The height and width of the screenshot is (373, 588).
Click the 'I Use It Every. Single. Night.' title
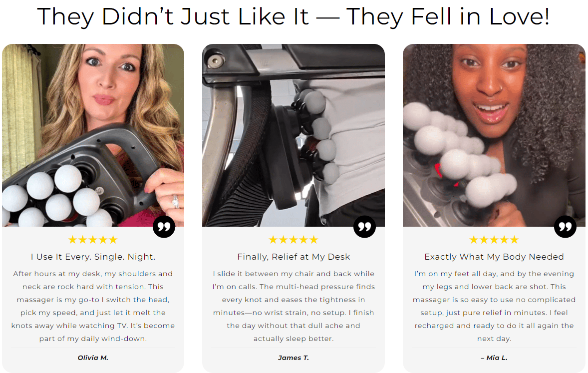[93, 257]
